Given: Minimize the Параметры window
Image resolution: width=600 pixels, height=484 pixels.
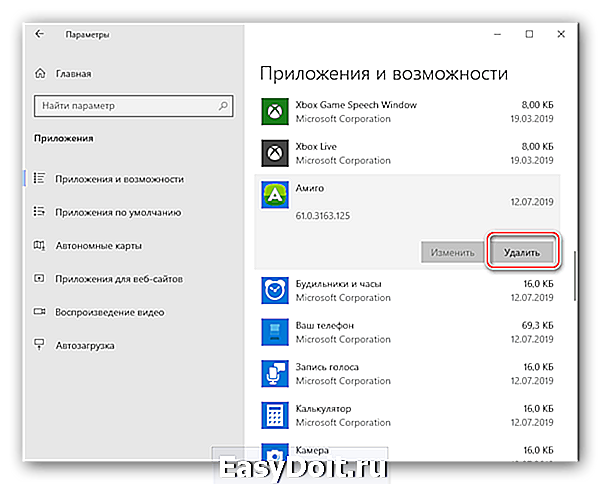Looking at the screenshot, I should [x=497, y=34].
